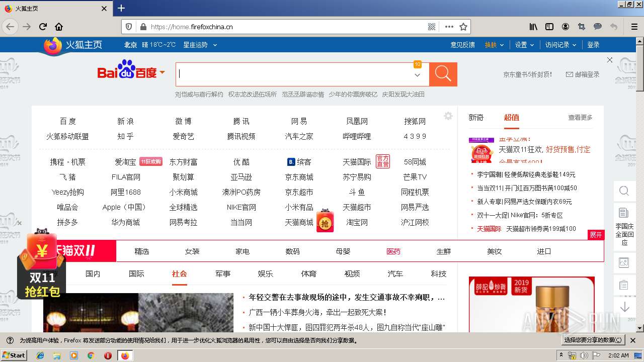Open the 百度 site link

point(68,121)
